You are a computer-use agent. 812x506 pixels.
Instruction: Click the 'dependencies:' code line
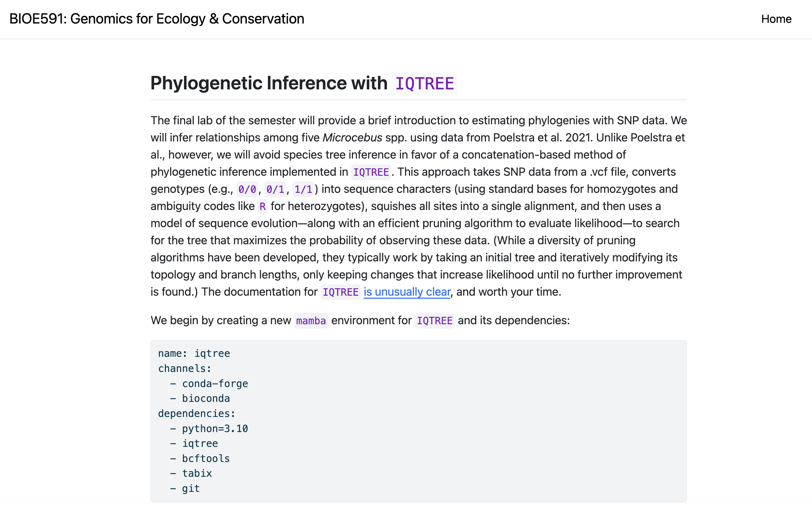197,414
